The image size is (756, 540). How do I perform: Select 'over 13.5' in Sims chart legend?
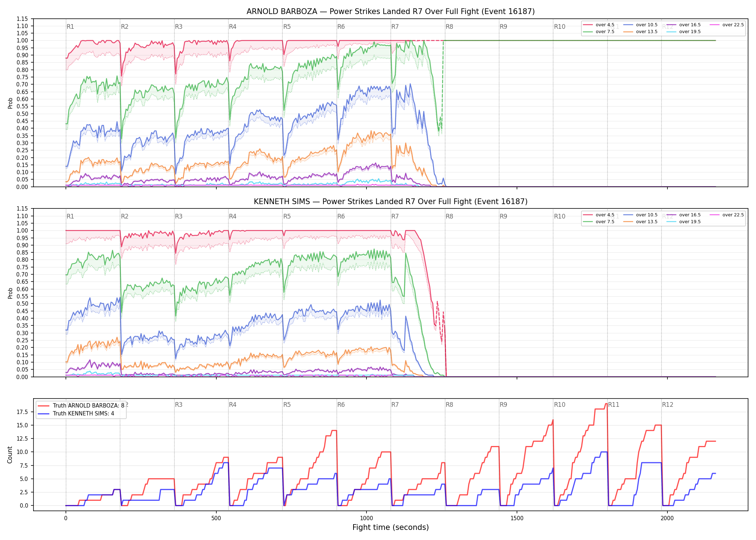tap(640, 222)
